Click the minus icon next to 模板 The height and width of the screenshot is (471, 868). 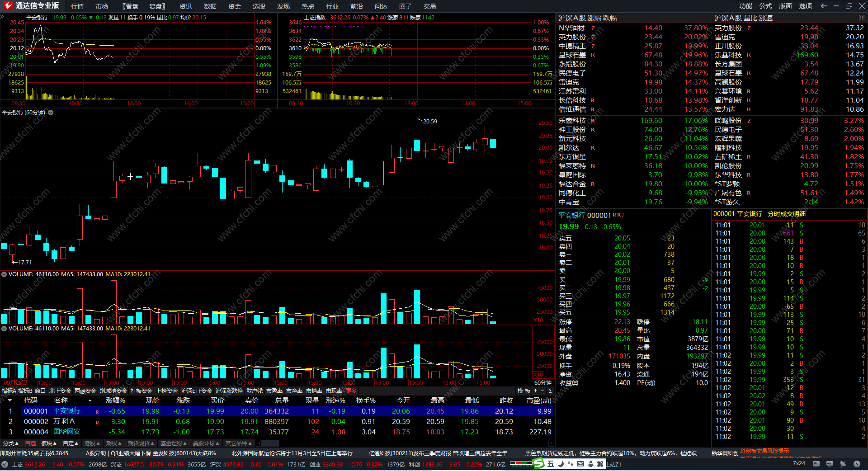543,391
